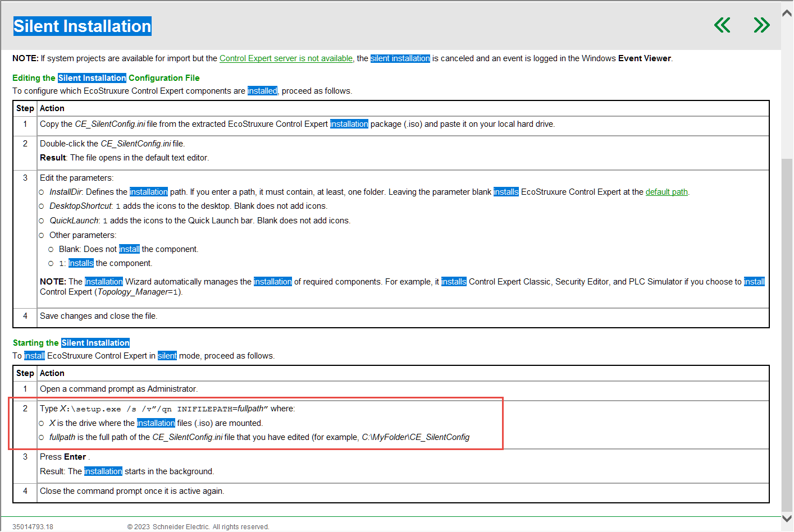
Task: Click the 'Edit the parameters:' line
Action: coord(76,178)
